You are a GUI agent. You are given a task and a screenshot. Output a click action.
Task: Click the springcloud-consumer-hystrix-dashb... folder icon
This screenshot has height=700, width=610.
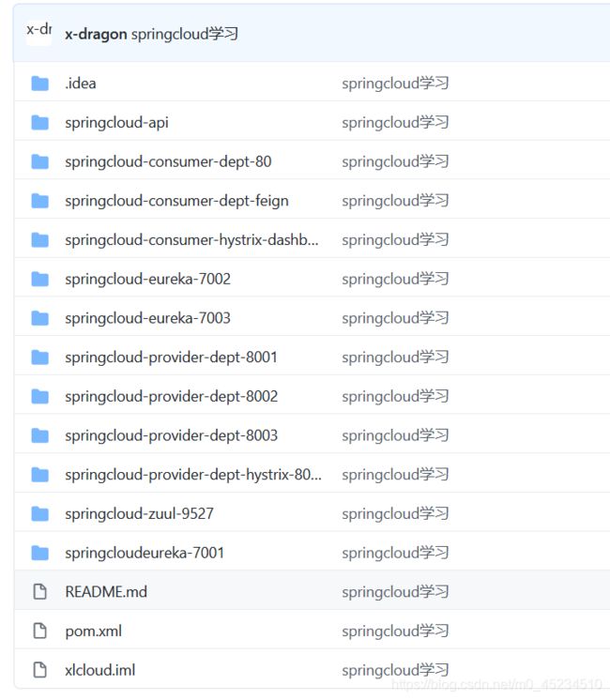pos(40,240)
